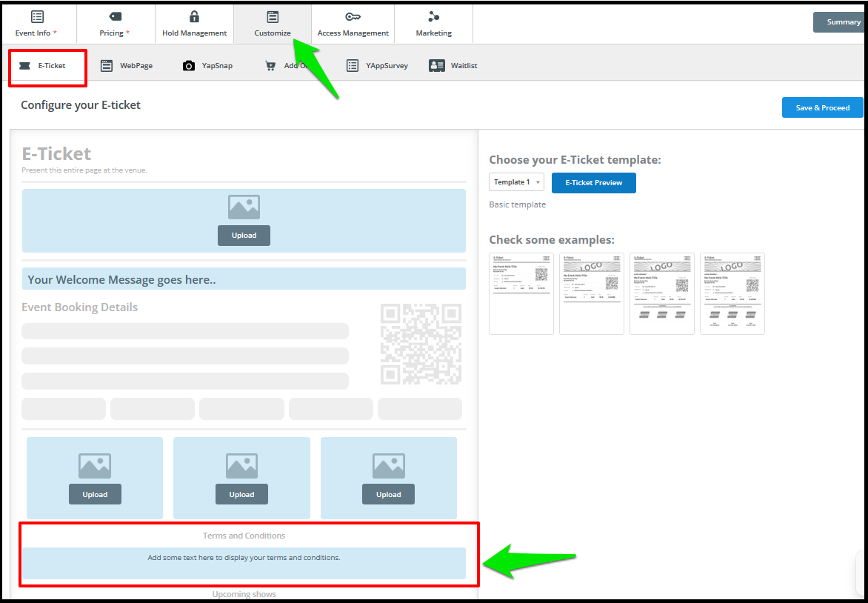
Task: Click the "Upcoming shows" label
Action: coord(244,594)
